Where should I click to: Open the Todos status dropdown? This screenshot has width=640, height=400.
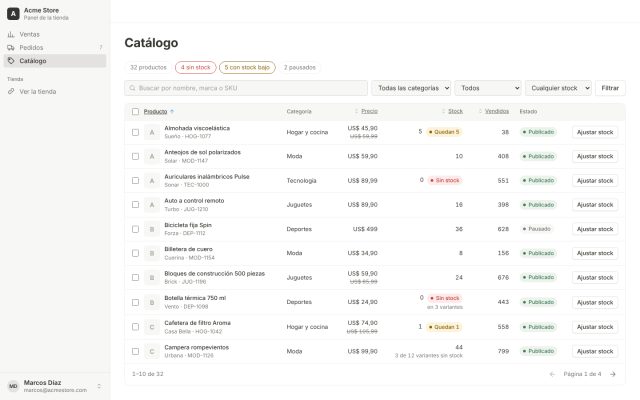[488, 88]
